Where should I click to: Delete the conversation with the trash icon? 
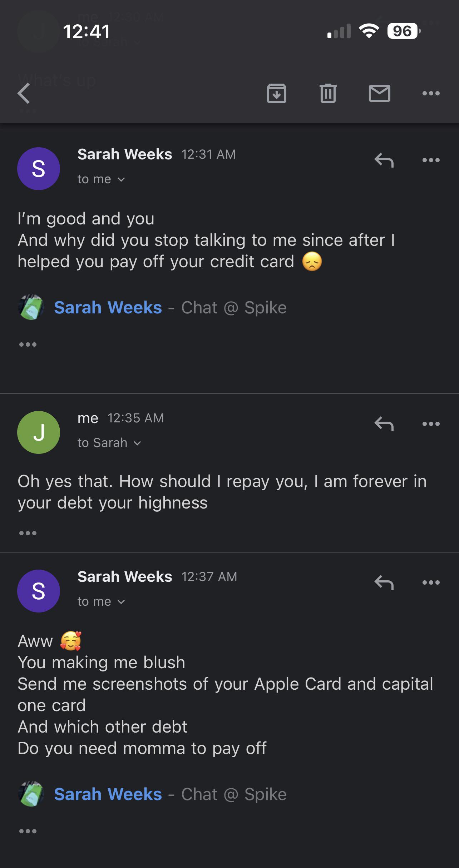point(328,94)
